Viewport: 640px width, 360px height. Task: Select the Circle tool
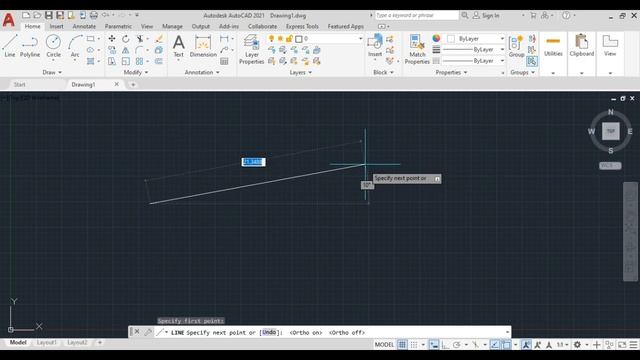[x=53, y=46]
